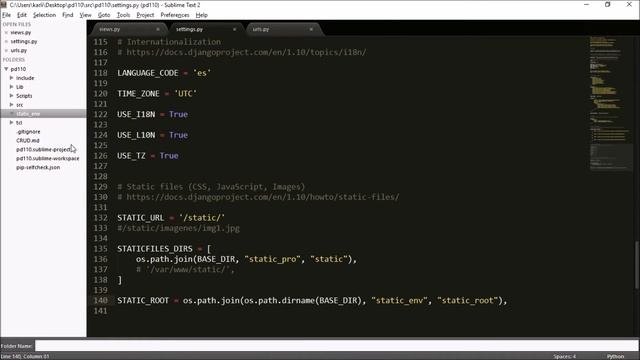Open the Help menu
This screenshot has width=640, height=360.
(202, 15)
